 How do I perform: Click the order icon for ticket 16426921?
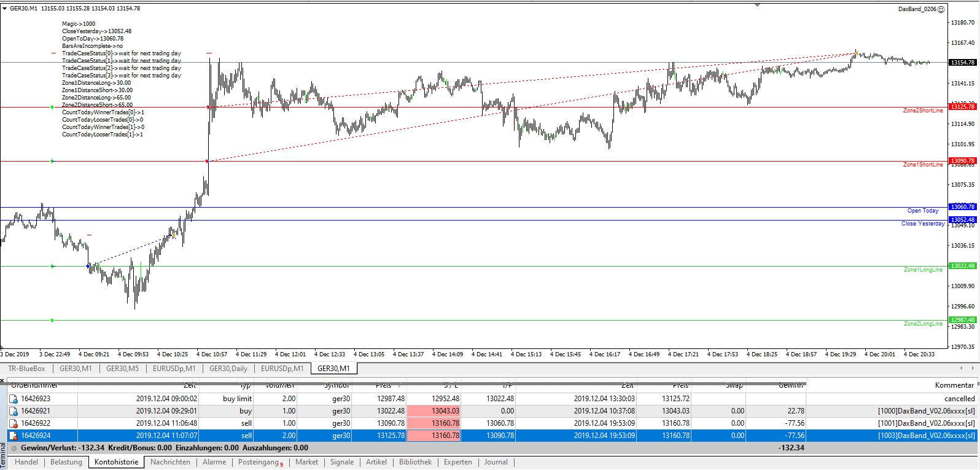tap(14, 411)
